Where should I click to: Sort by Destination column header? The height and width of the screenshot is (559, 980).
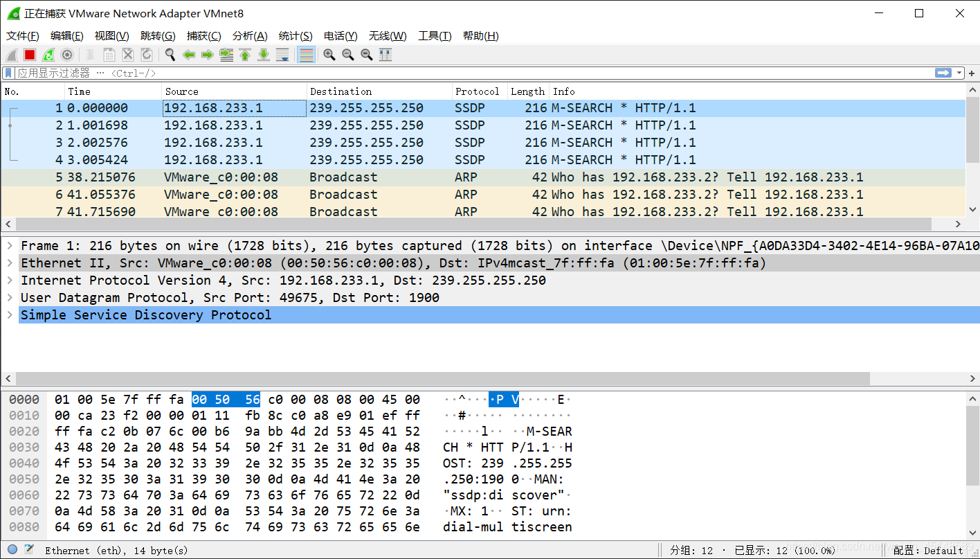click(x=380, y=91)
